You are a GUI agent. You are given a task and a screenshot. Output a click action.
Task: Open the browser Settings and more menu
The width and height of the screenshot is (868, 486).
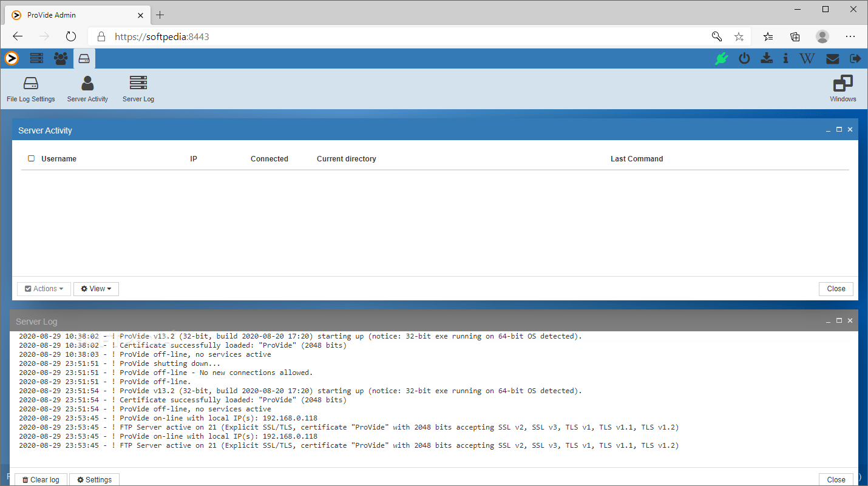click(x=850, y=36)
